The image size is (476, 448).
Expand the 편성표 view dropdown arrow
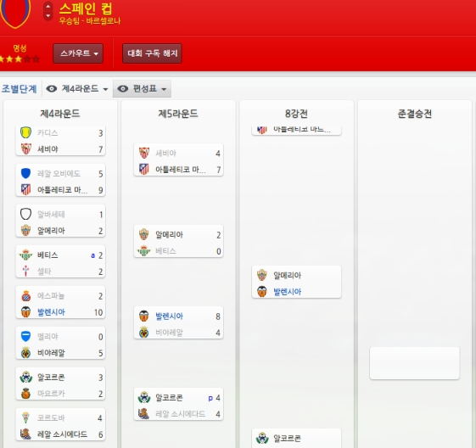click(x=164, y=89)
